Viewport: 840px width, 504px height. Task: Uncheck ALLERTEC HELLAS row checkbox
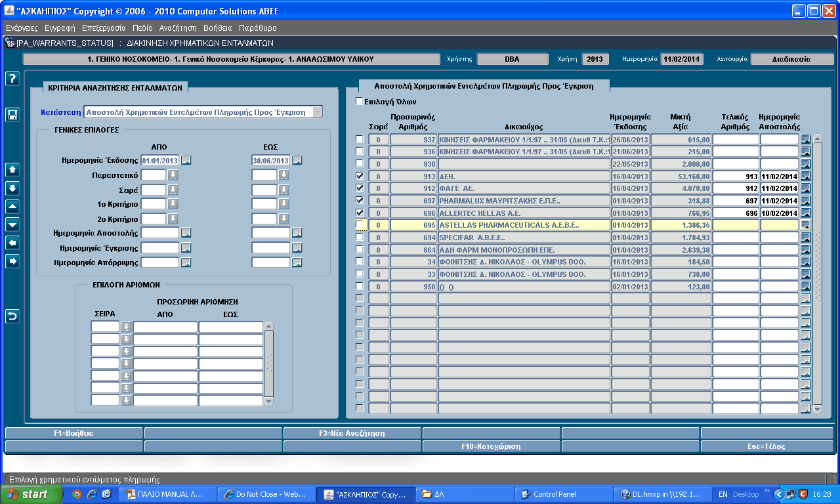pyautogui.click(x=359, y=213)
